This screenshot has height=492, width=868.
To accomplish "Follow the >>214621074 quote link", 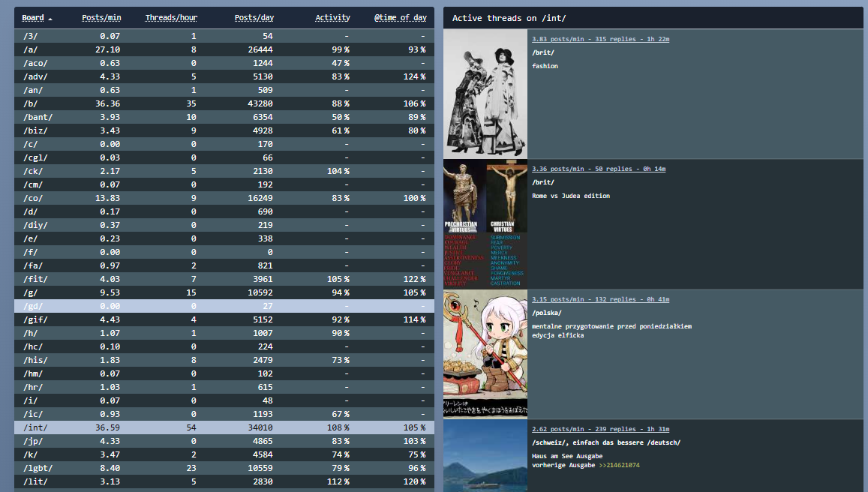I will click(619, 466).
